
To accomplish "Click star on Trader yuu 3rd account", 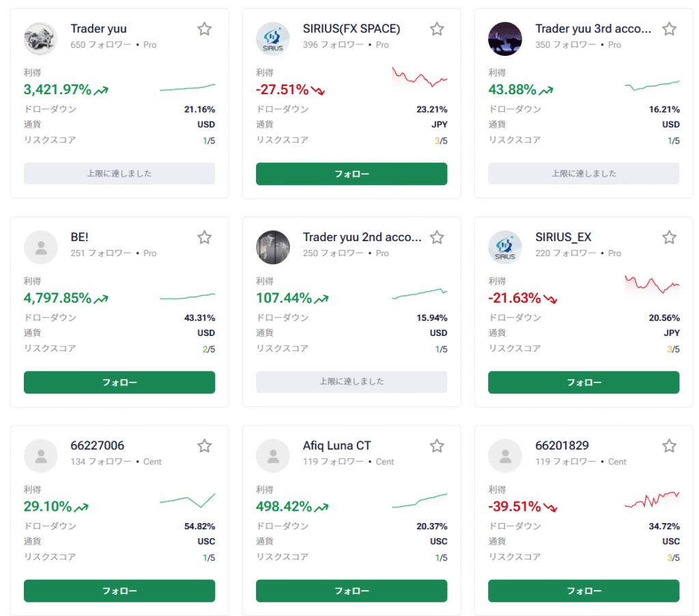I will click(669, 29).
